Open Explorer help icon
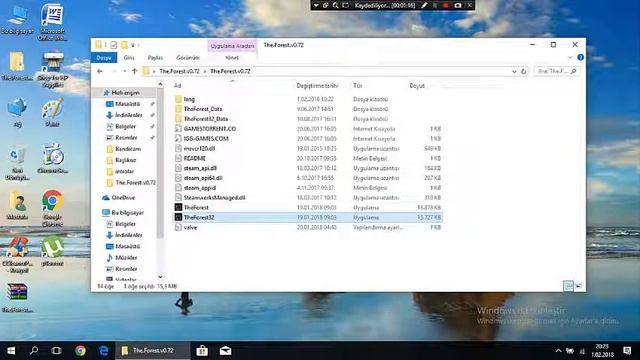Viewport: 640px width, 360px height. point(580,58)
